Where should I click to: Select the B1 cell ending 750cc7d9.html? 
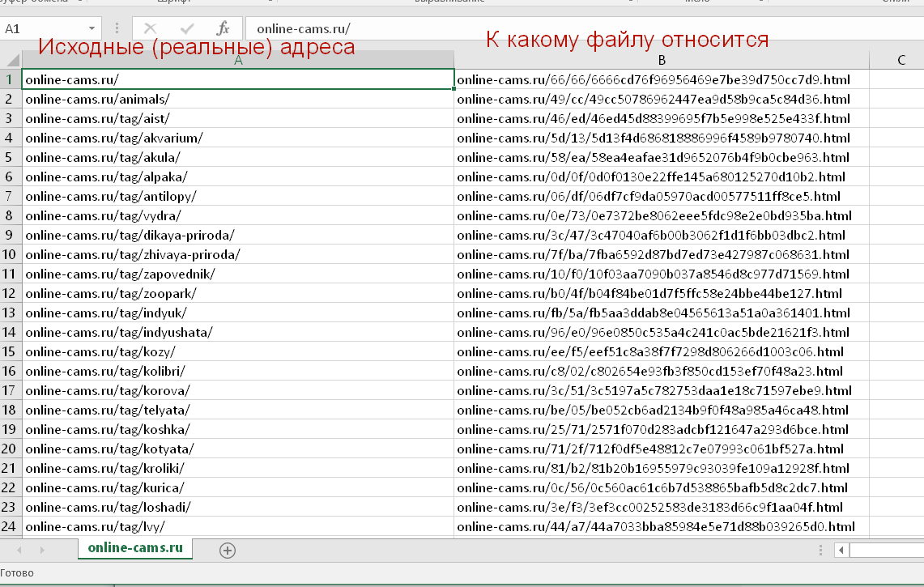click(x=661, y=80)
